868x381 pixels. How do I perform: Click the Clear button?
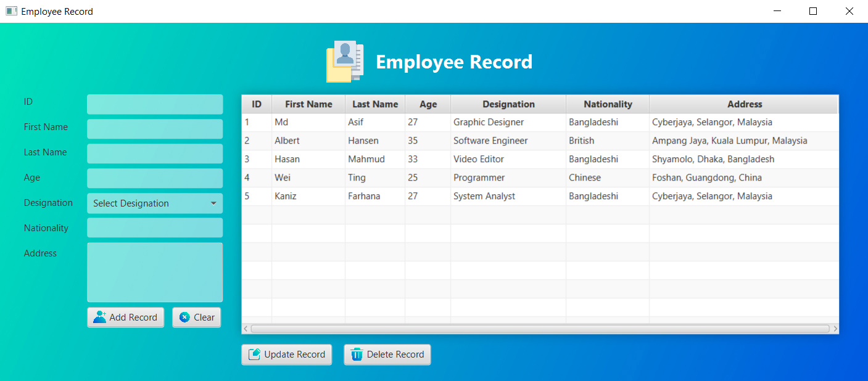click(197, 317)
